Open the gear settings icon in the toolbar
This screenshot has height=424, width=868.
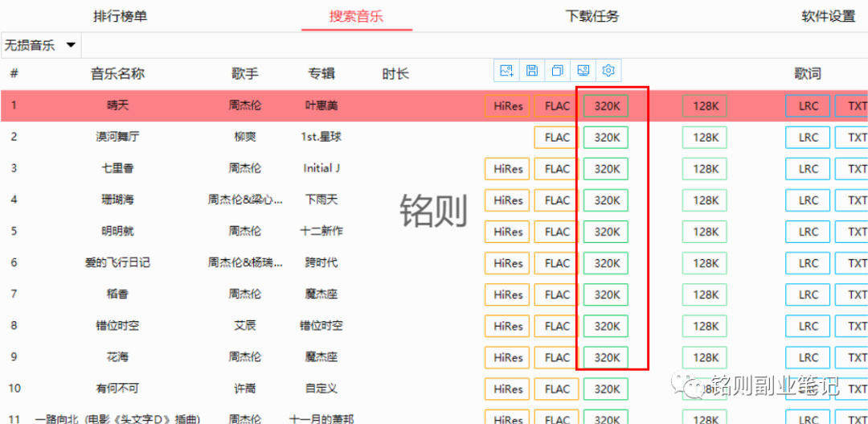click(x=608, y=70)
